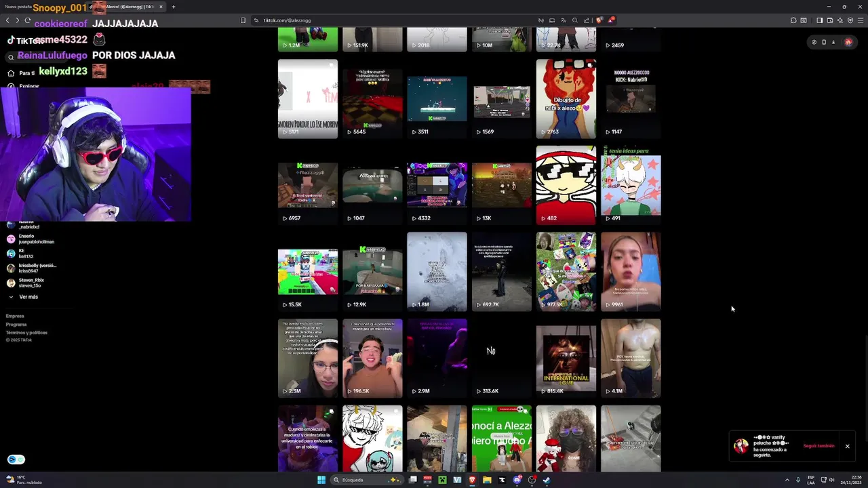The image size is (868, 488).
Task: Open the video thumbnail with 977.5K views
Action: 566,271
